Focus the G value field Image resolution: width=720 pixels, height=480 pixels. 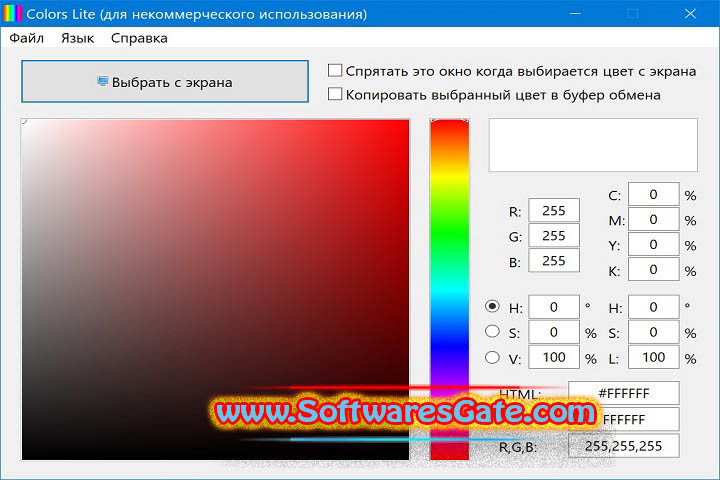tap(554, 236)
